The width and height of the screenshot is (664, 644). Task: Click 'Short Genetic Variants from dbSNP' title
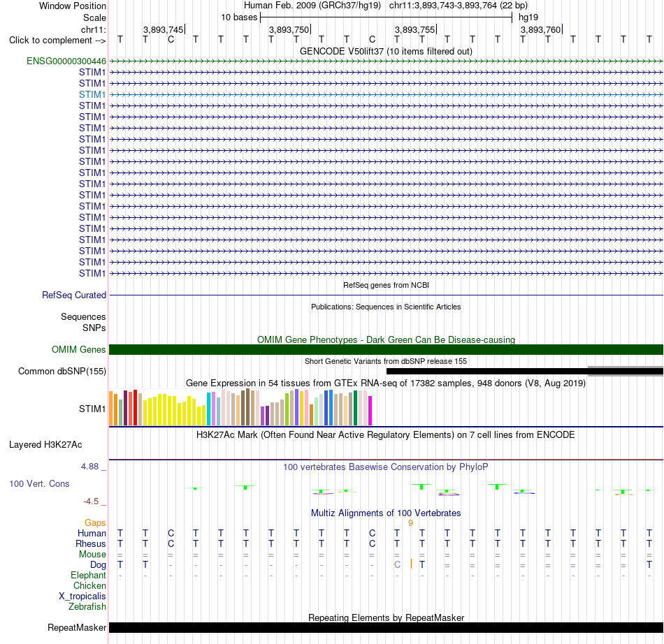(386, 361)
